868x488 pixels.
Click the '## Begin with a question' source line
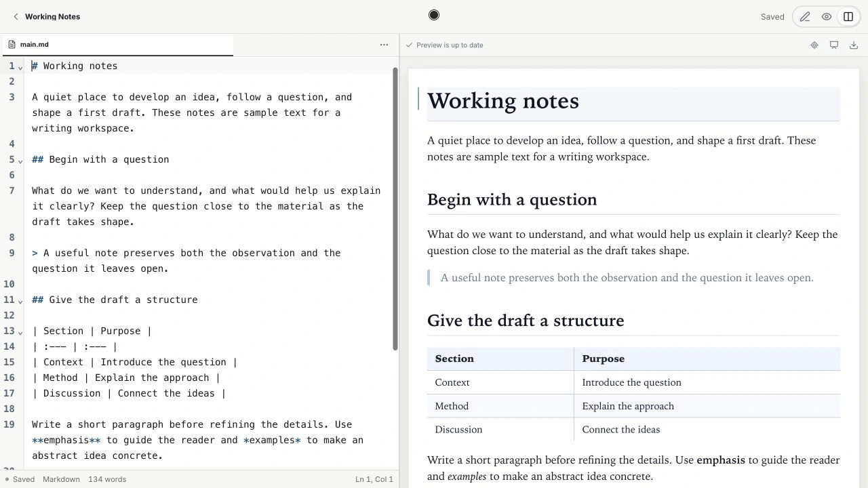(x=100, y=159)
